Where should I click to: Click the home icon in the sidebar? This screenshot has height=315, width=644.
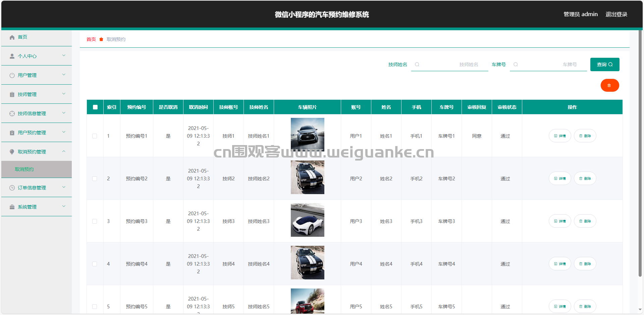point(12,37)
